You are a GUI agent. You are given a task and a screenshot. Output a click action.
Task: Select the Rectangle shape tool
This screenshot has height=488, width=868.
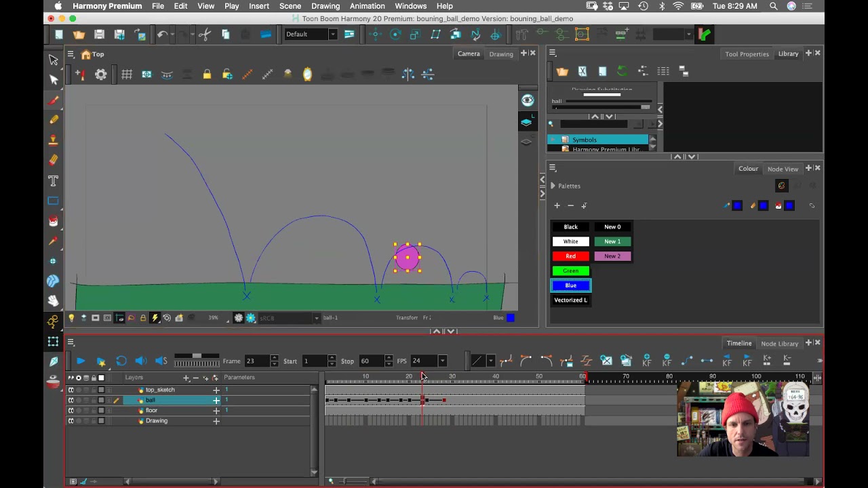(x=54, y=201)
